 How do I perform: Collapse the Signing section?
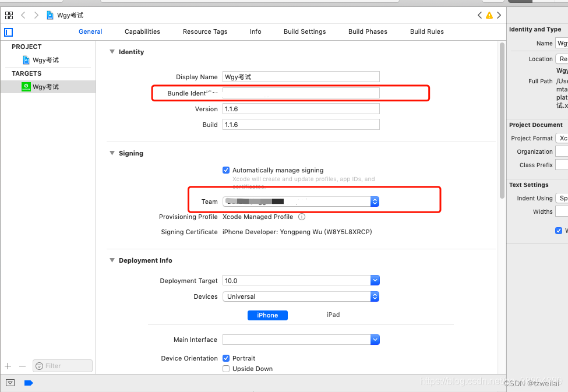pyautogui.click(x=112, y=153)
